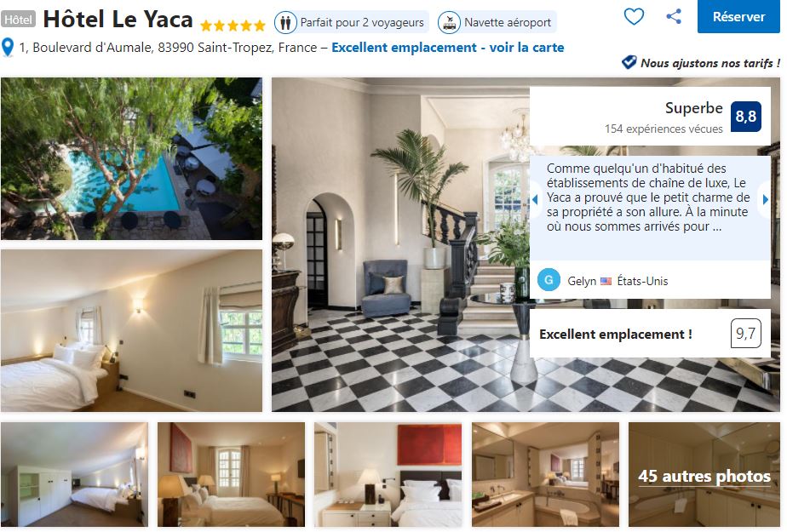Click the five-star rating stars
This screenshot has width=787, height=532.
(233, 25)
